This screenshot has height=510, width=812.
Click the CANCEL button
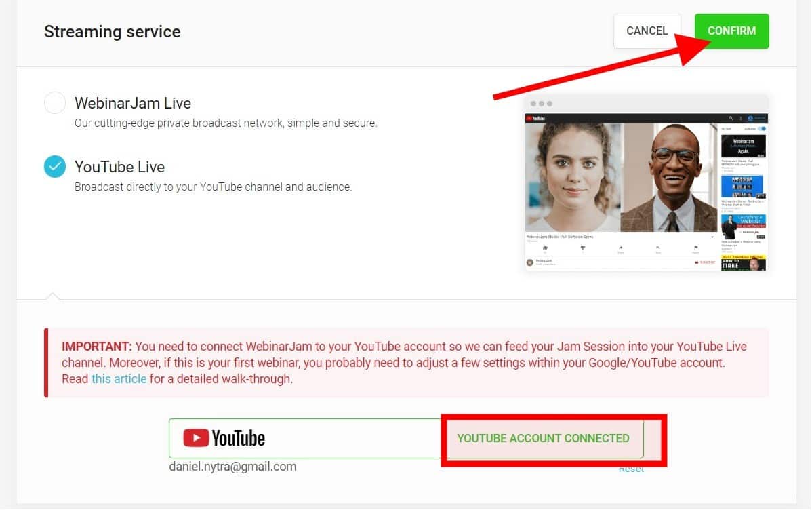pyautogui.click(x=647, y=31)
